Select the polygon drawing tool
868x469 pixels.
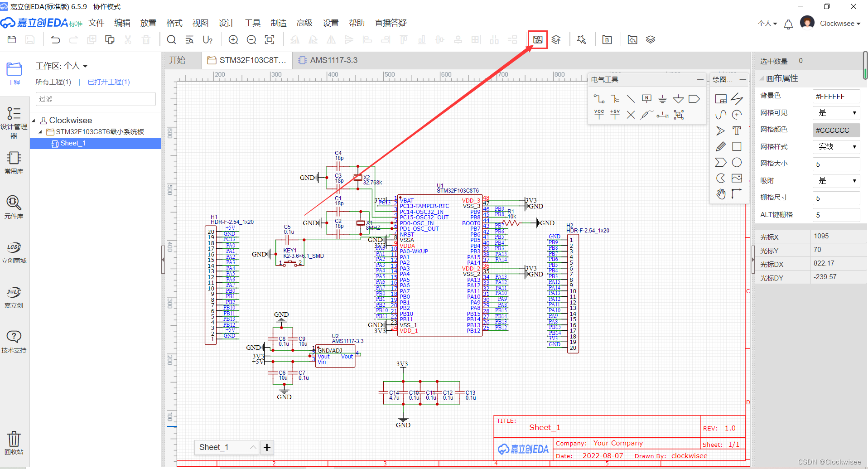point(721,162)
